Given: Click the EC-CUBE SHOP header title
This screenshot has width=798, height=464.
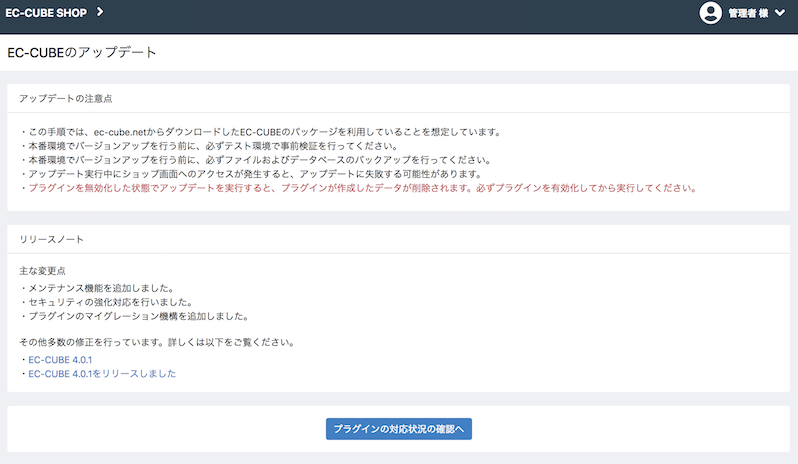Looking at the screenshot, I should pos(46,13).
